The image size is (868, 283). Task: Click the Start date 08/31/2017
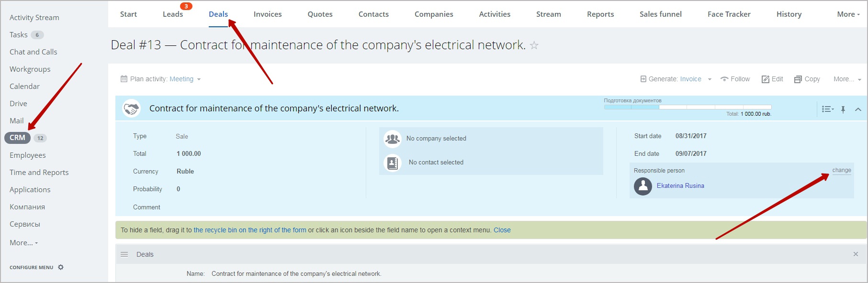[x=691, y=136]
